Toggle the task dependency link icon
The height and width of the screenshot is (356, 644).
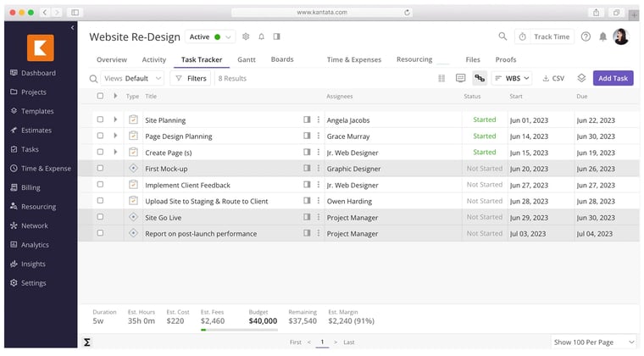pyautogui.click(x=480, y=78)
